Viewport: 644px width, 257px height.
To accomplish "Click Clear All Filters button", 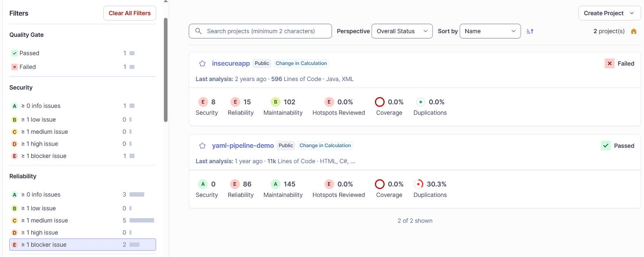I will point(129,13).
